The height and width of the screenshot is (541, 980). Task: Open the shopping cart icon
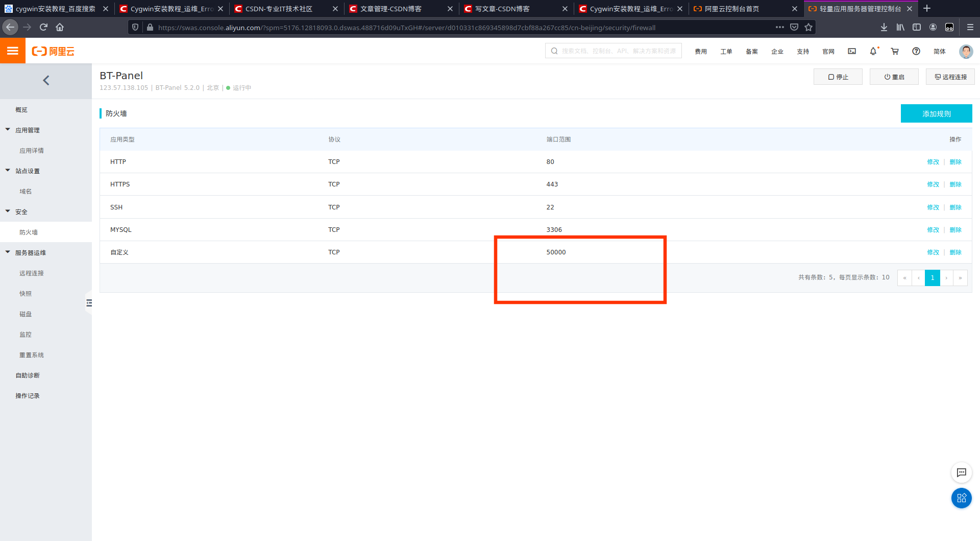point(895,51)
